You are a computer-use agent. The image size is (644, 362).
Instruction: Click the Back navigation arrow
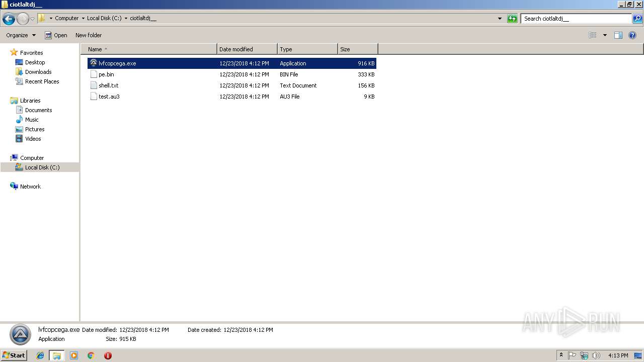point(9,19)
